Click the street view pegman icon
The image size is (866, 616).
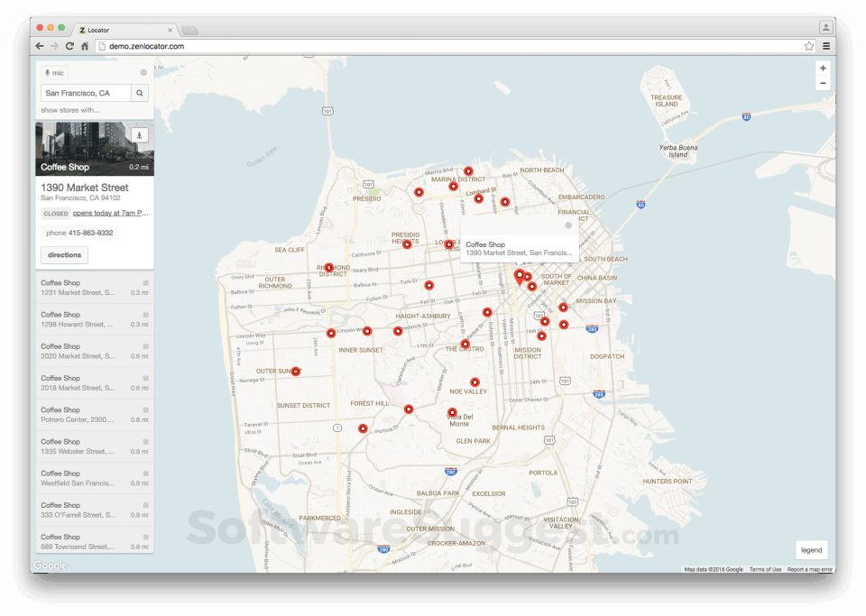tap(139, 135)
